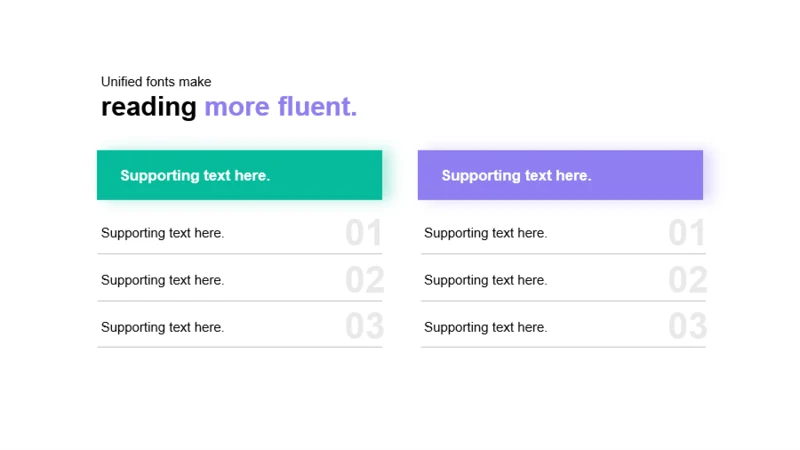
Task: Click supporting text beside 01 in the green column
Action: (x=162, y=233)
